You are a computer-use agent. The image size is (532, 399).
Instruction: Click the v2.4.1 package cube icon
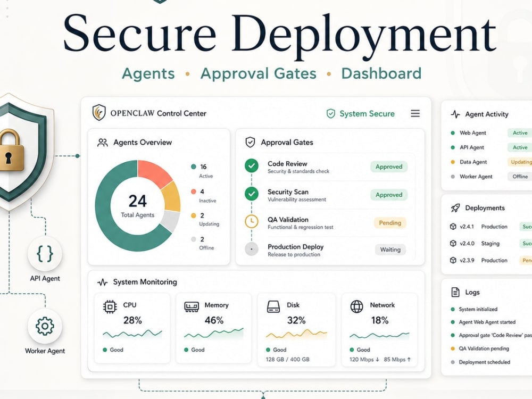click(x=453, y=226)
